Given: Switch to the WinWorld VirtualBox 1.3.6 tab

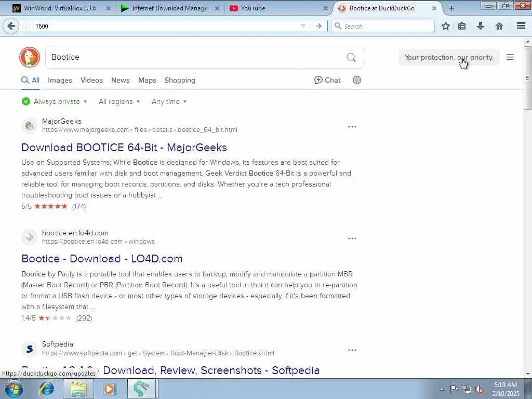Looking at the screenshot, I should point(59,8).
